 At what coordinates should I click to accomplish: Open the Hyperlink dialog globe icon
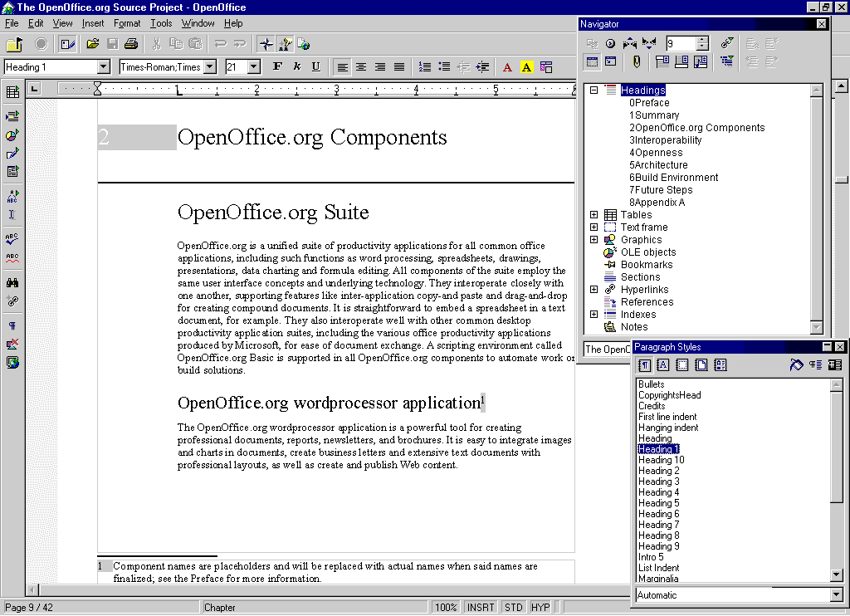[304, 44]
